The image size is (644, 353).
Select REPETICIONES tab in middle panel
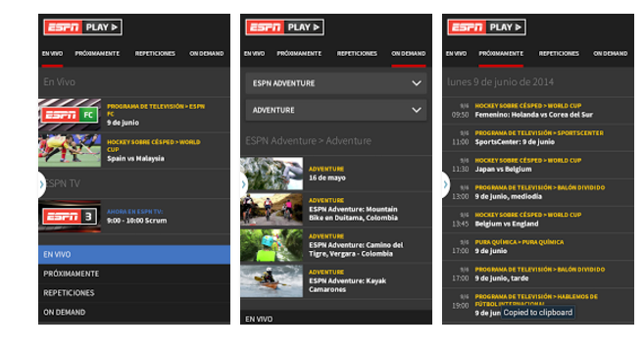click(x=357, y=54)
